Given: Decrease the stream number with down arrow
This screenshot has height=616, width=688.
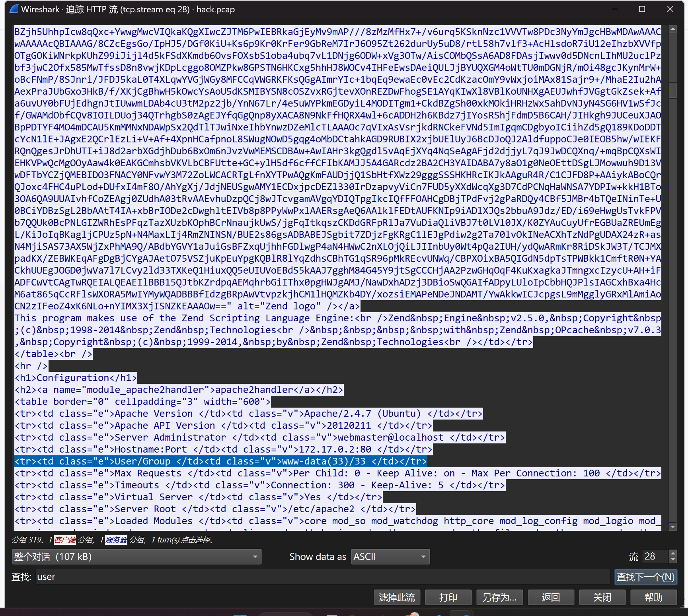Looking at the screenshot, I should 673,560.
